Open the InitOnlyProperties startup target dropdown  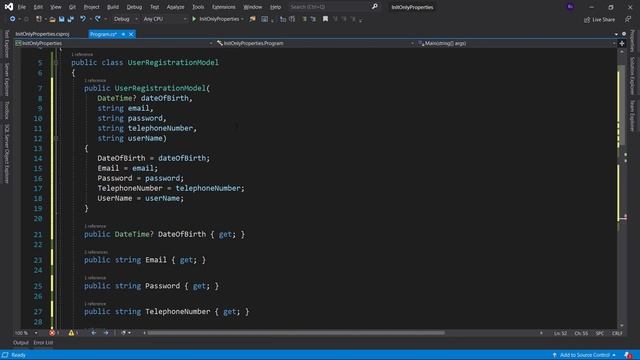(221, 19)
